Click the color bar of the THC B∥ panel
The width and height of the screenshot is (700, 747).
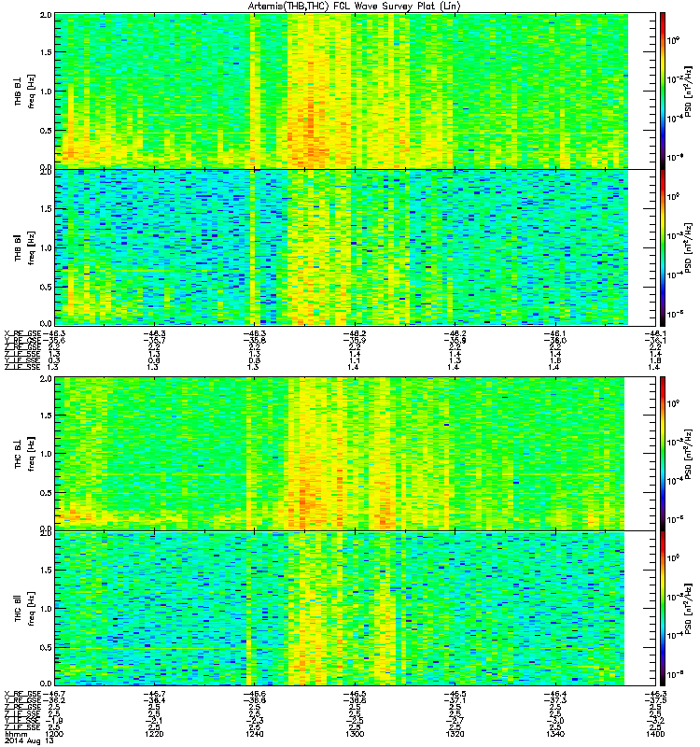(663, 608)
